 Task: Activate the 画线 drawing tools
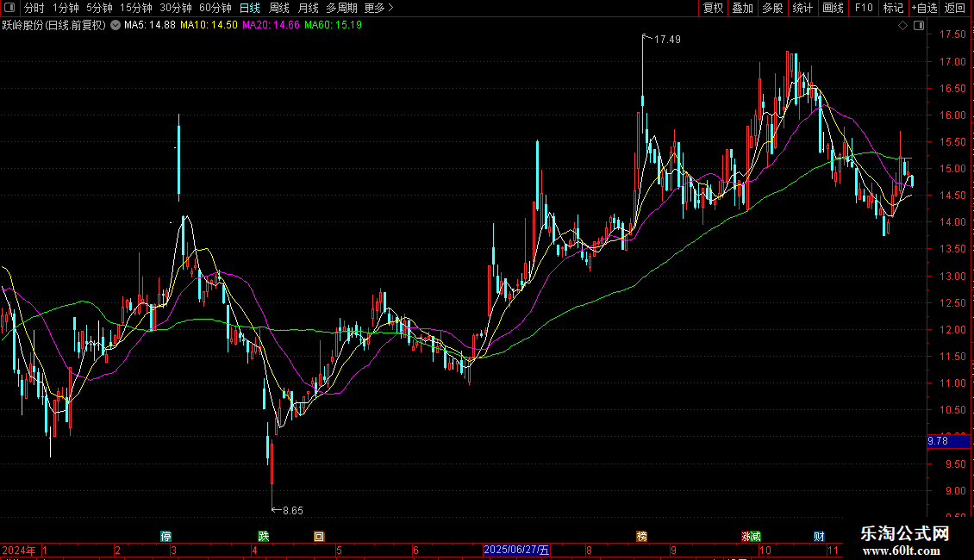point(833,8)
